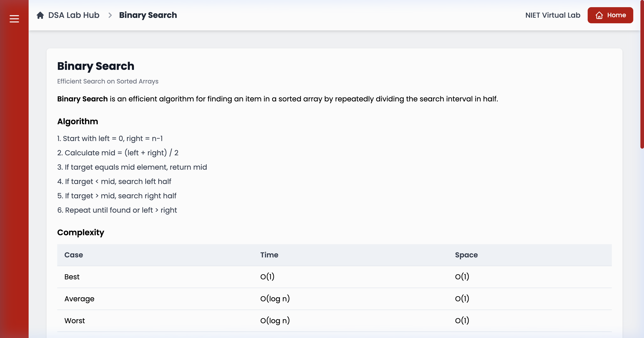The height and width of the screenshot is (338, 644).
Task: Click the Calculate mid algorithm step
Action: pos(118,153)
